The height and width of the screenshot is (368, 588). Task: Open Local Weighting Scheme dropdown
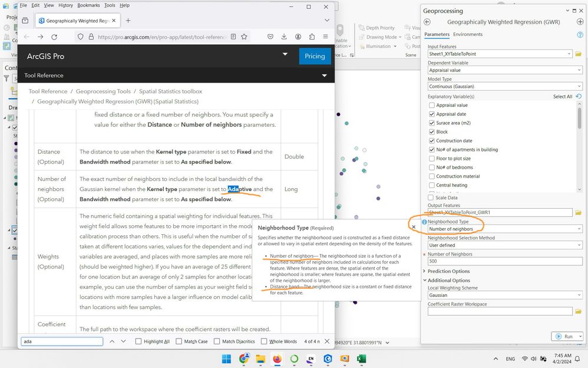[579, 295]
